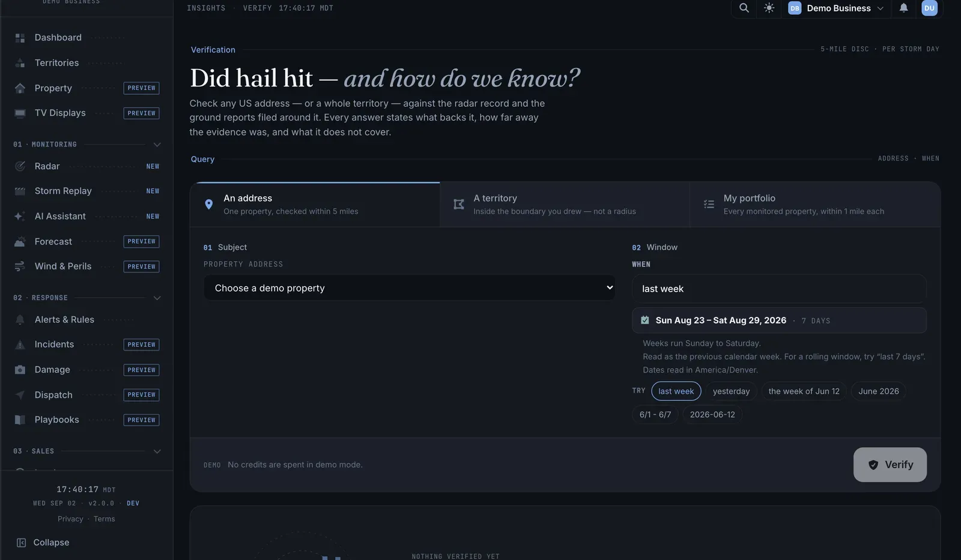Click the Incidents warning icon

click(x=20, y=345)
